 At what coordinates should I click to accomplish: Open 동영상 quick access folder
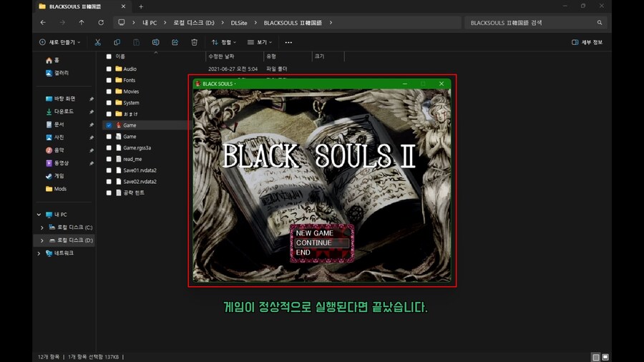click(57, 163)
